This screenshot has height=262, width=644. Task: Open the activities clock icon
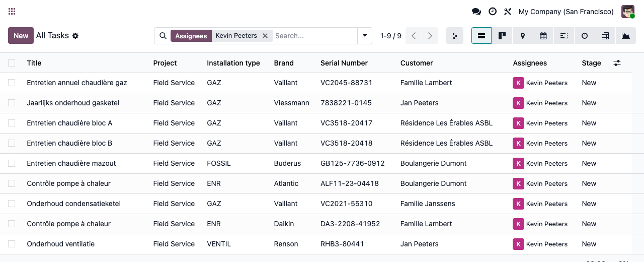[x=493, y=12]
